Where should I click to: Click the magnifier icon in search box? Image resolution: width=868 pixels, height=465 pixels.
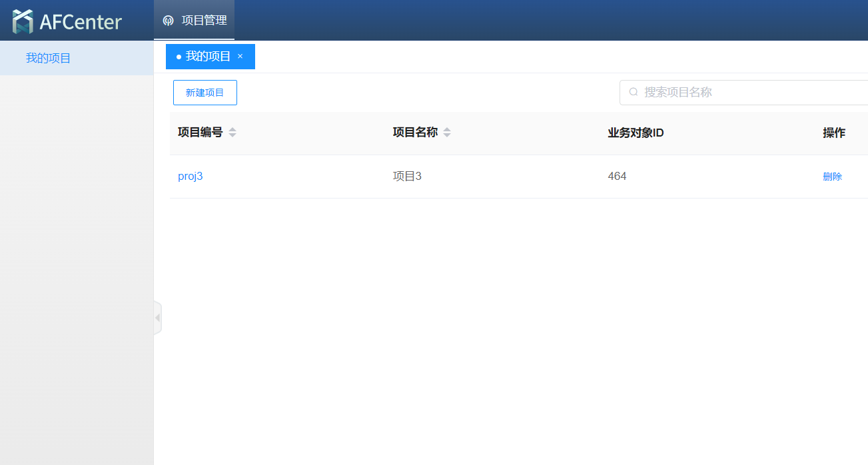pyautogui.click(x=634, y=92)
